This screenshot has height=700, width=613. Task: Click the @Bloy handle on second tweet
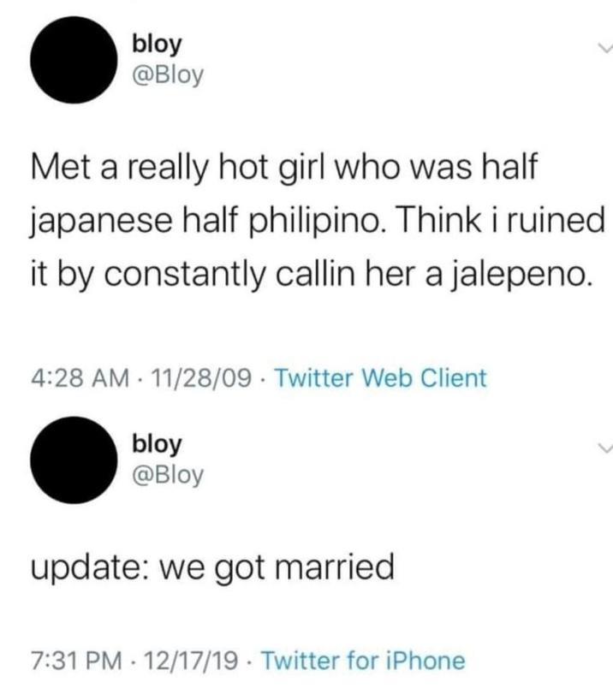click(168, 474)
